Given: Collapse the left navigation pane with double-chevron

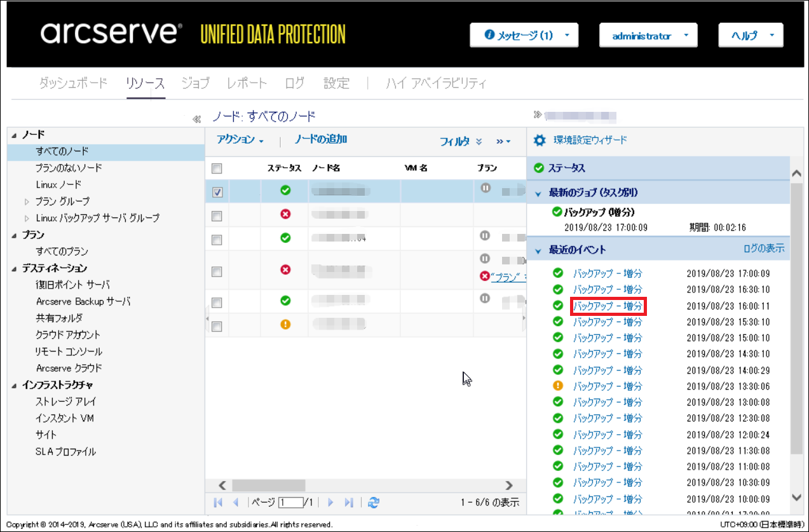Looking at the screenshot, I should (x=197, y=119).
